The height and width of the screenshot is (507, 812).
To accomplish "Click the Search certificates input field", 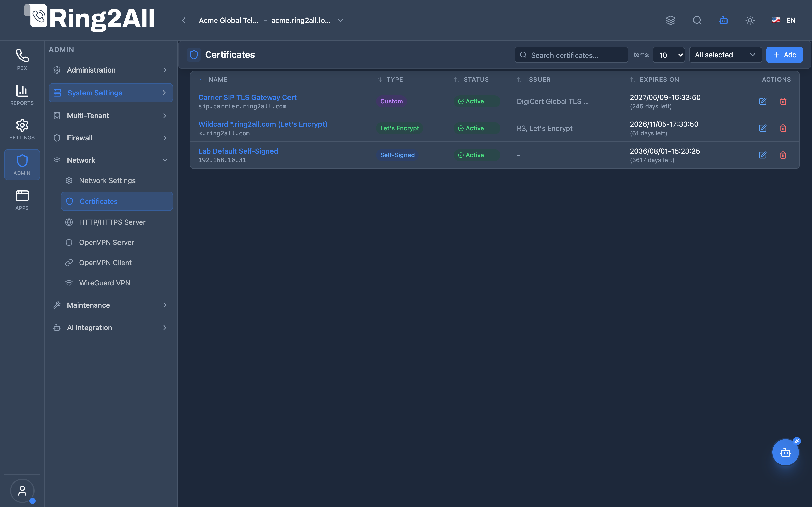I will (x=571, y=55).
